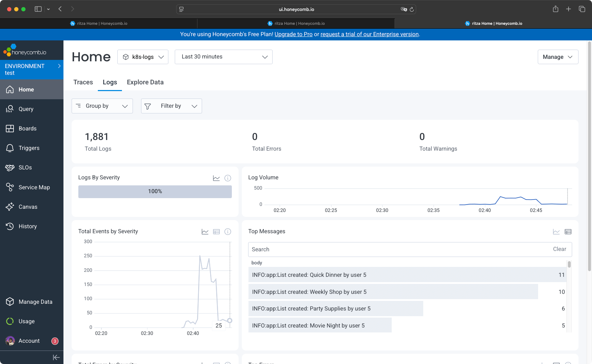Toggle table view on Total Events by Severity
The image size is (592, 364).
click(x=216, y=232)
